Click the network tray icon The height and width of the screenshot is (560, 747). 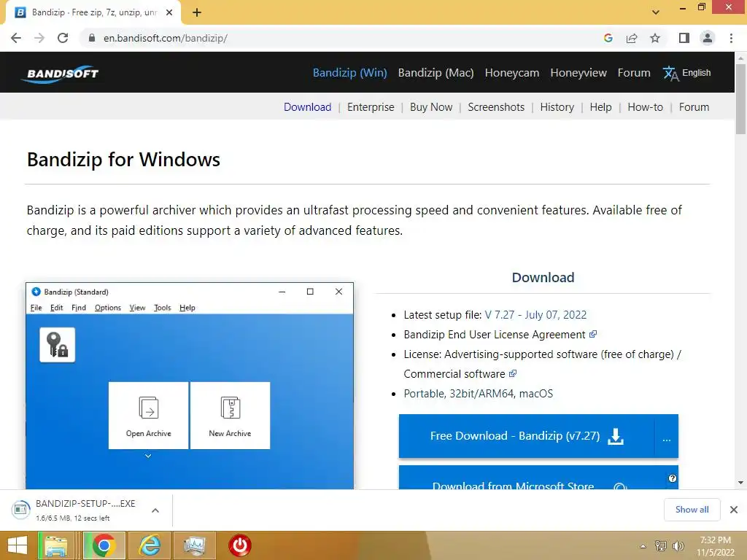click(661, 546)
